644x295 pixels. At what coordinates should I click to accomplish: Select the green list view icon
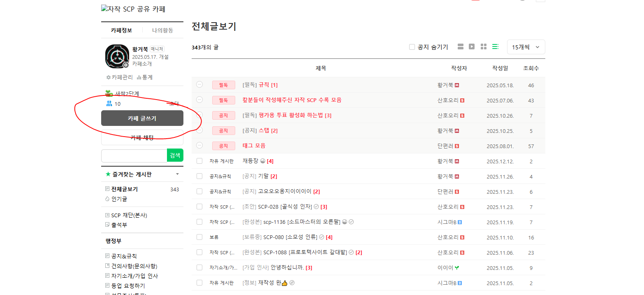495,47
